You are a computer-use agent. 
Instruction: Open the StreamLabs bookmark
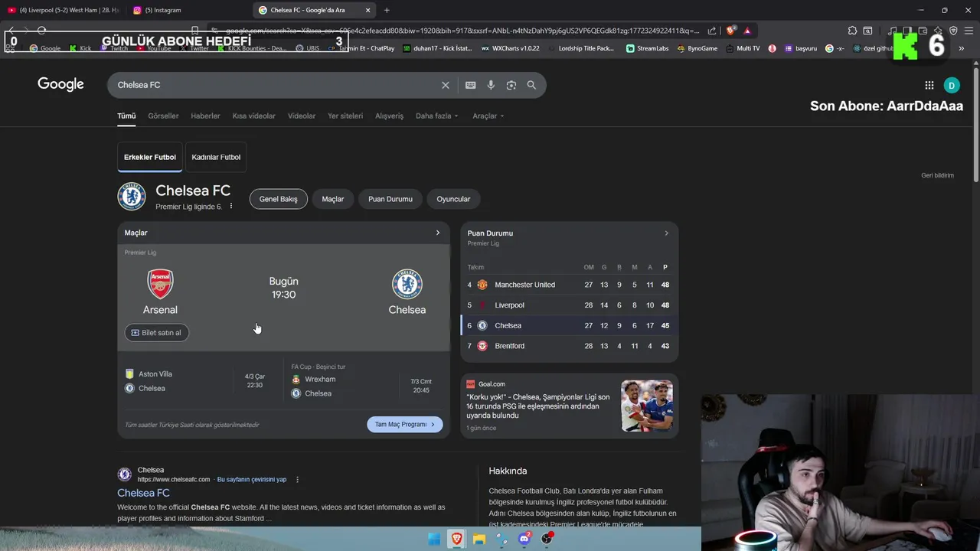(647, 48)
